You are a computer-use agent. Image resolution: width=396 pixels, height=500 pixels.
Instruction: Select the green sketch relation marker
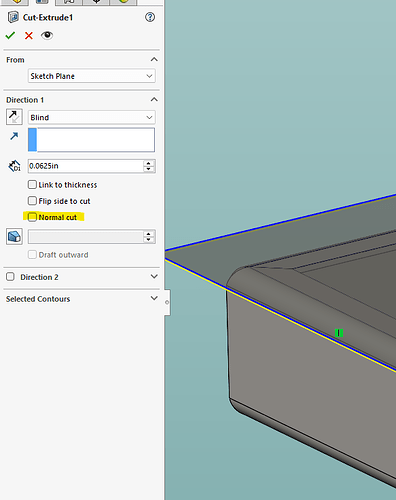[339, 333]
